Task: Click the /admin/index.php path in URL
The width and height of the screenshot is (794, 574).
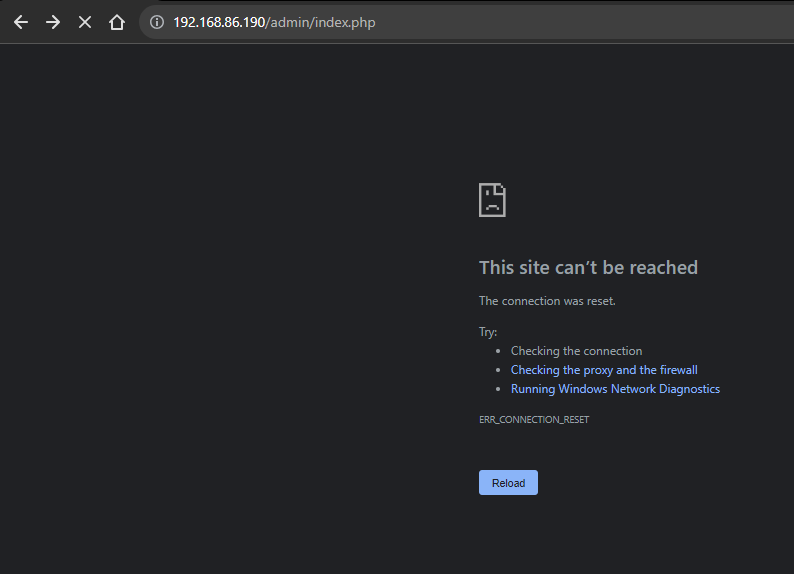Action: pyautogui.click(x=321, y=22)
